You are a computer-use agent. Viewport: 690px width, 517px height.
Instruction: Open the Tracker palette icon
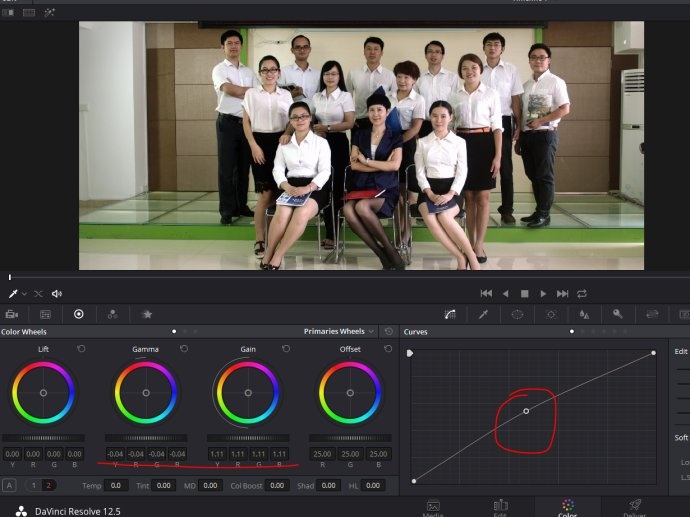[551, 314]
